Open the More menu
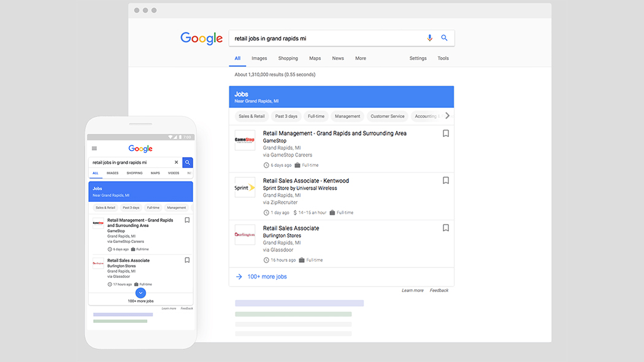Viewport: 644px width, 362px height. (x=361, y=58)
